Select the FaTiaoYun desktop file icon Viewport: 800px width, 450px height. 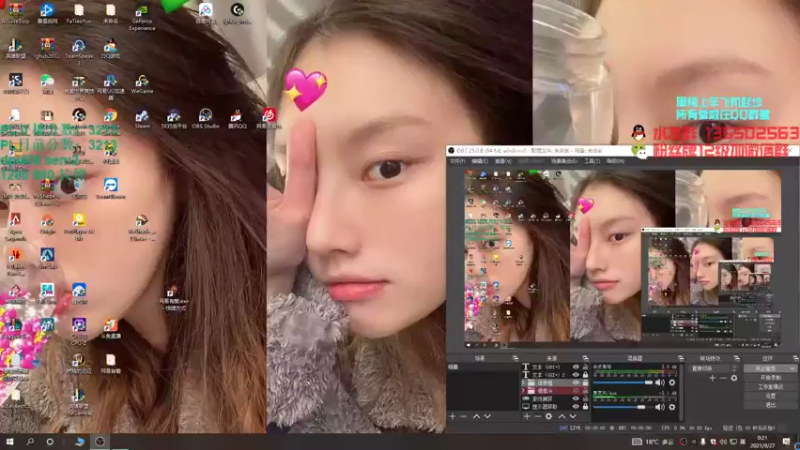click(x=79, y=14)
